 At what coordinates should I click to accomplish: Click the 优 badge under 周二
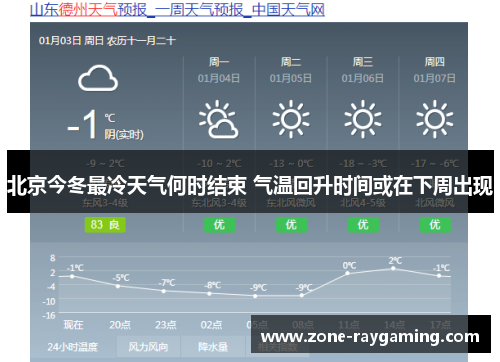coord(291,225)
